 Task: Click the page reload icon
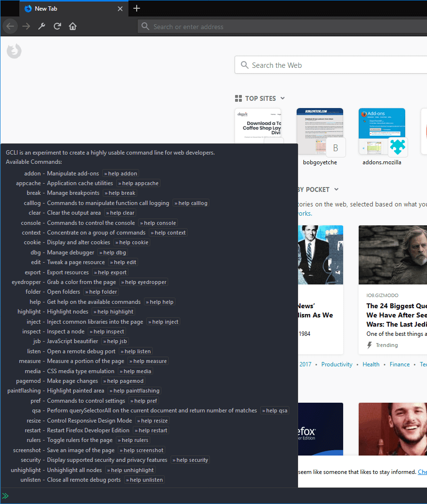(x=58, y=26)
